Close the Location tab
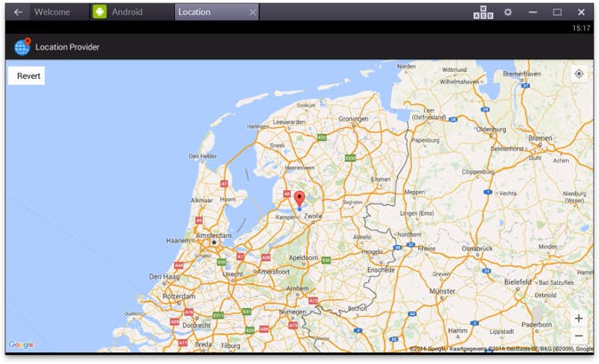The image size is (599, 364). point(252,12)
